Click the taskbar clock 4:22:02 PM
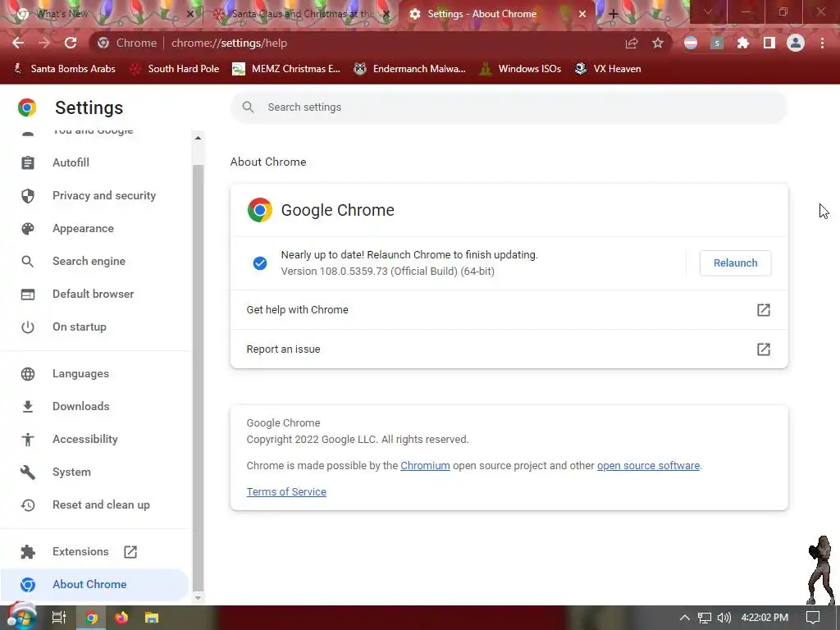This screenshot has width=840, height=630. click(x=765, y=618)
